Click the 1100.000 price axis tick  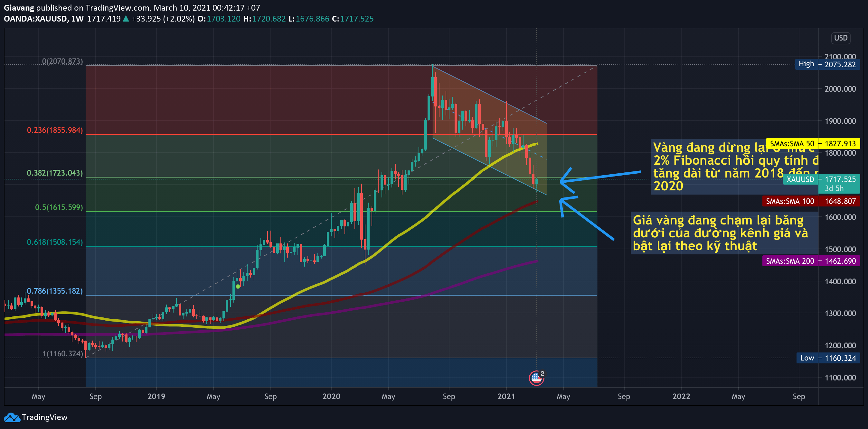[840, 378]
